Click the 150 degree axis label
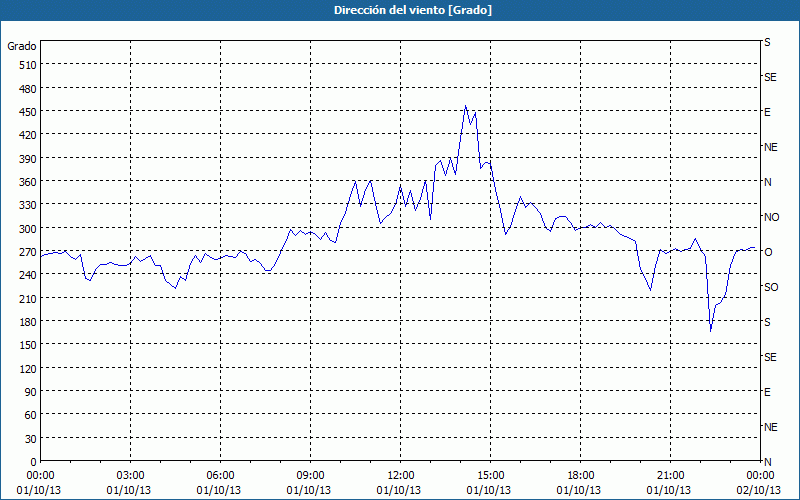The width and height of the screenshot is (800, 500). click(x=28, y=345)
